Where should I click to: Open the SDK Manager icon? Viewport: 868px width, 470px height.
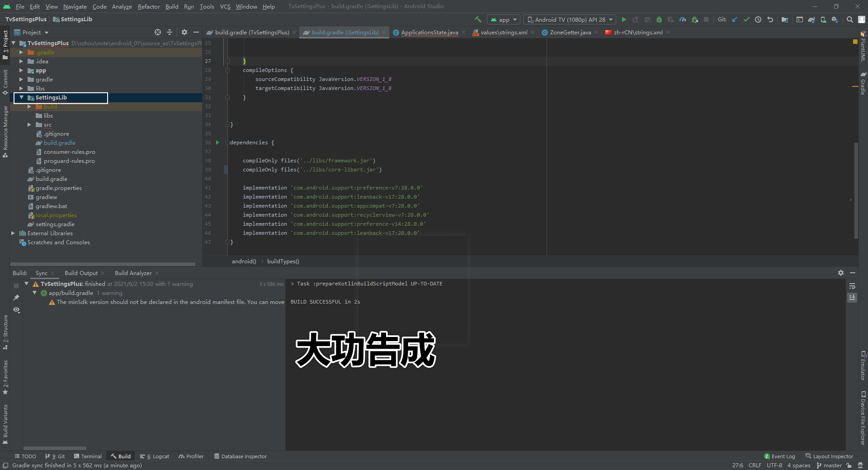click(835, 19)
